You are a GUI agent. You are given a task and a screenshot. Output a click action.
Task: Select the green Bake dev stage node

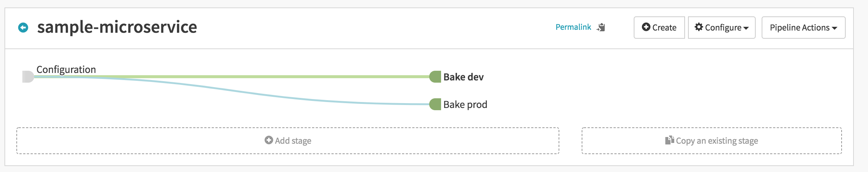[x=435, y=77]
